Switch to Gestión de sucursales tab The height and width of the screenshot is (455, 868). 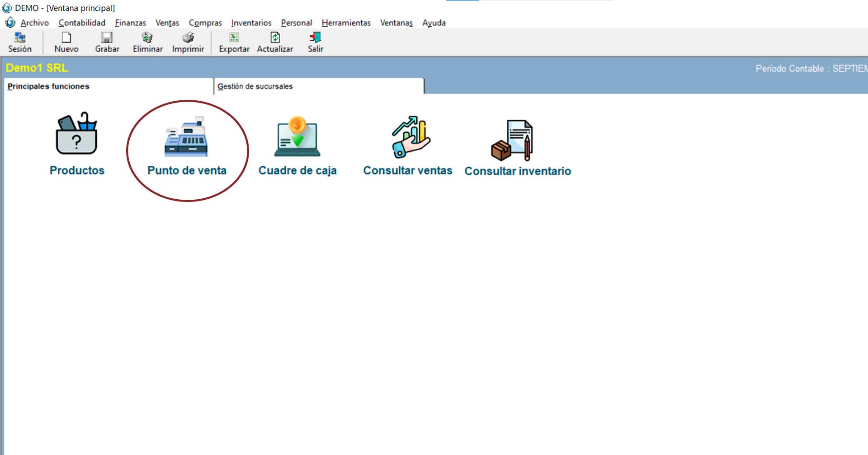click(255, 86)
